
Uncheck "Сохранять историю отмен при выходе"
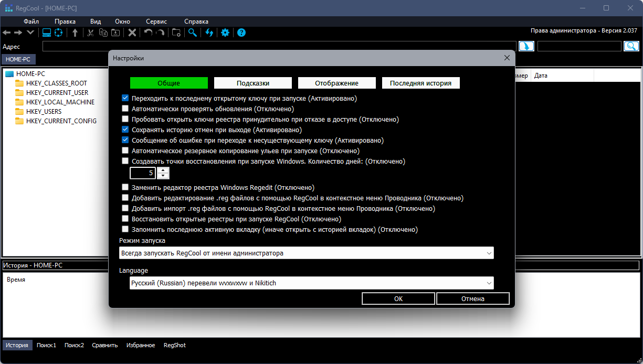coord(125,129)
